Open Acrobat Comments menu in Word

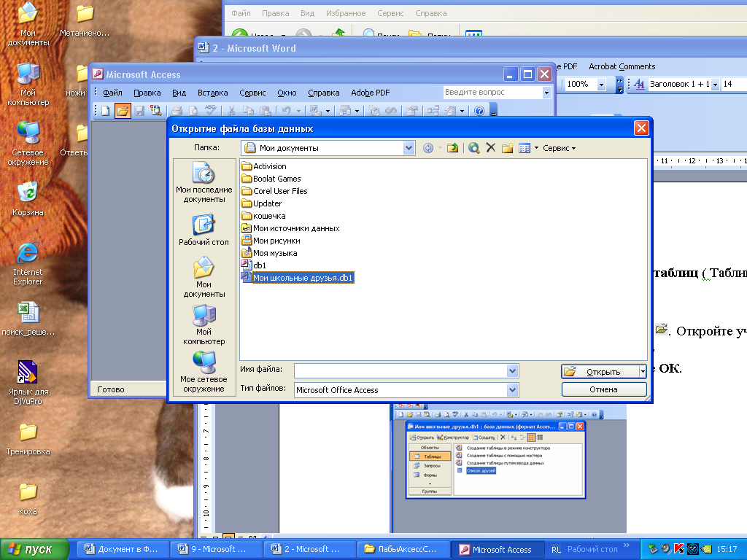(622, 66)
